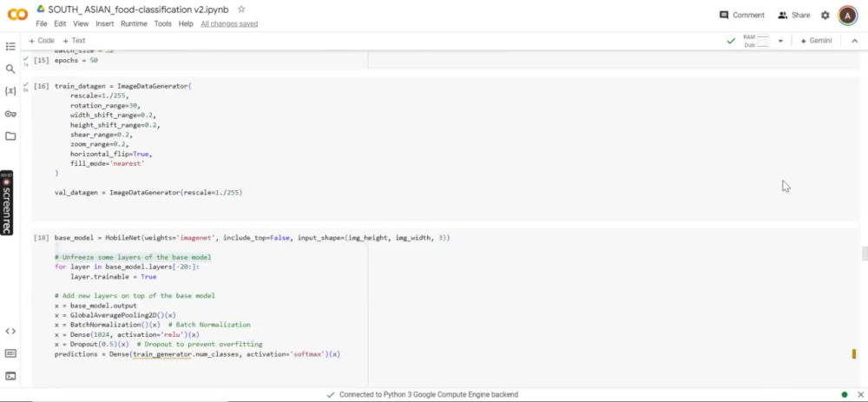Open the Table of contents sidebar icon
The width and height of the screenshot is (868, 402).
tap(10, 47)
